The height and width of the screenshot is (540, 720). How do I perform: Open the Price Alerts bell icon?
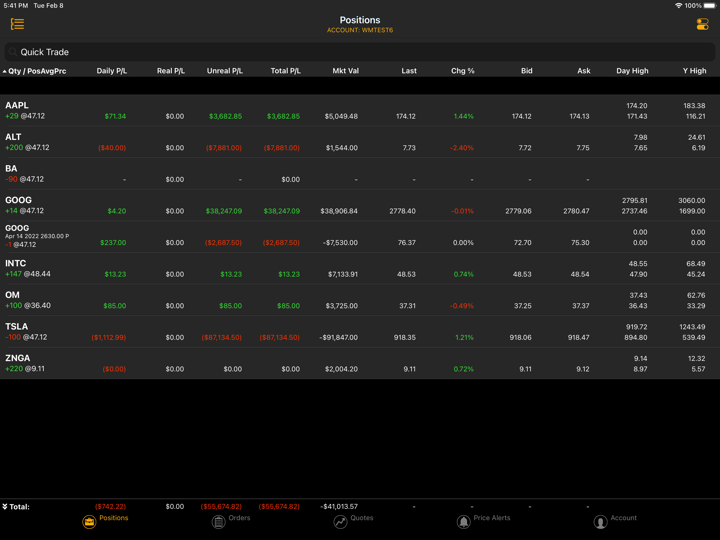(x=463, y=521)
